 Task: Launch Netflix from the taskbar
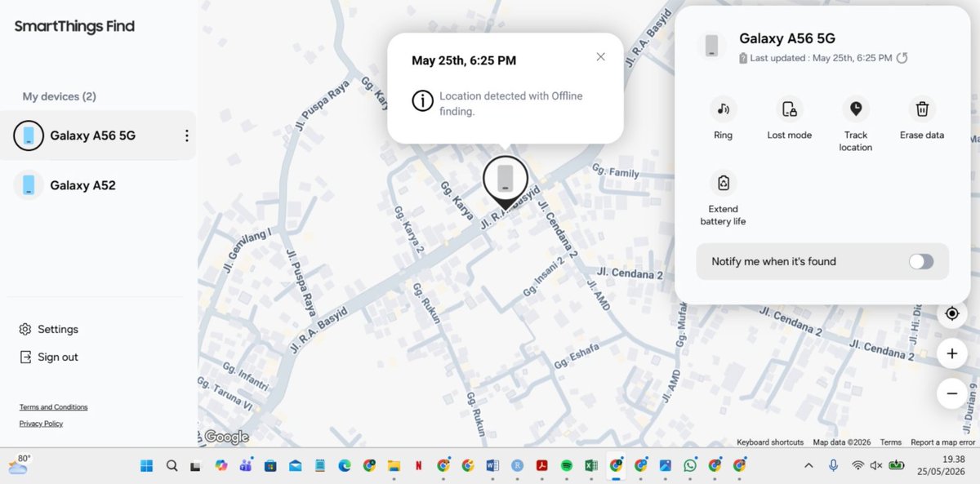click(x=418, y=465)
